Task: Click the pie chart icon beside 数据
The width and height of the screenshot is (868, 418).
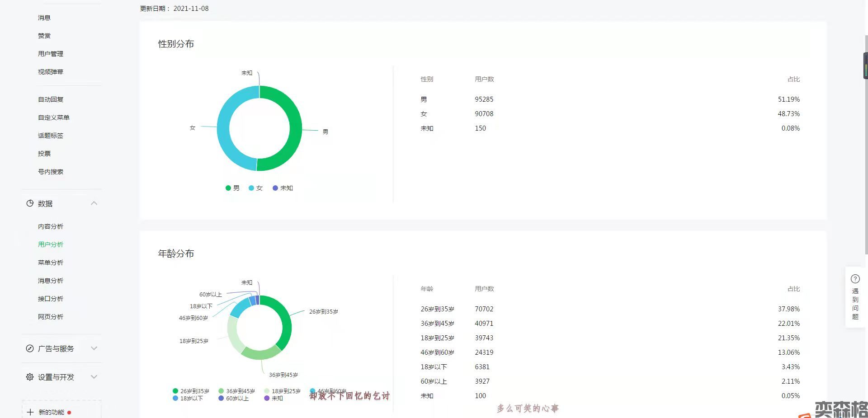Action: click(x=30, y=203)
